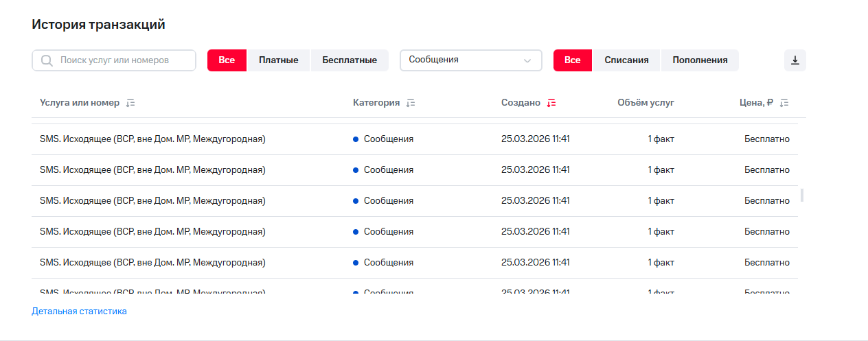Select the Бесплатные filter
The image size is (868, 341).
[350, 60]
